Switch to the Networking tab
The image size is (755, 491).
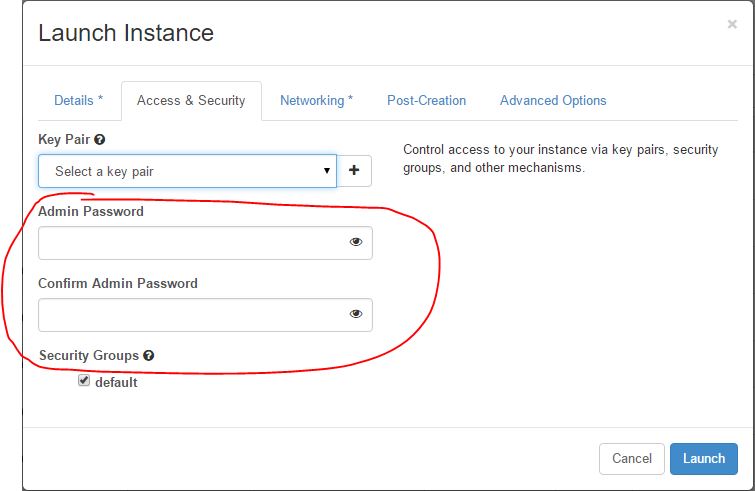(316, 100)
